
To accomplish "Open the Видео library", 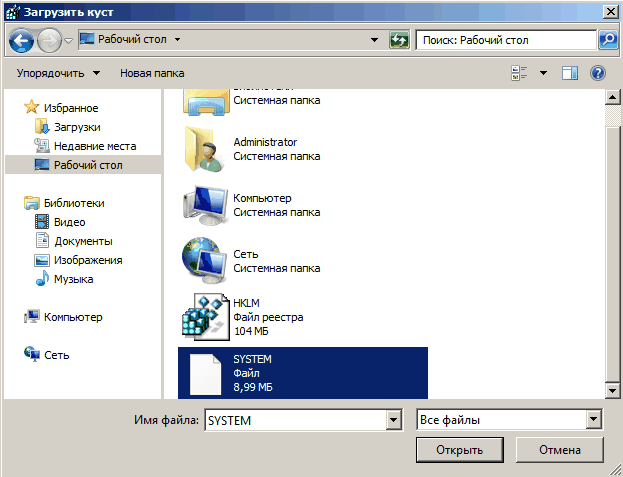I will pos(70,222).
